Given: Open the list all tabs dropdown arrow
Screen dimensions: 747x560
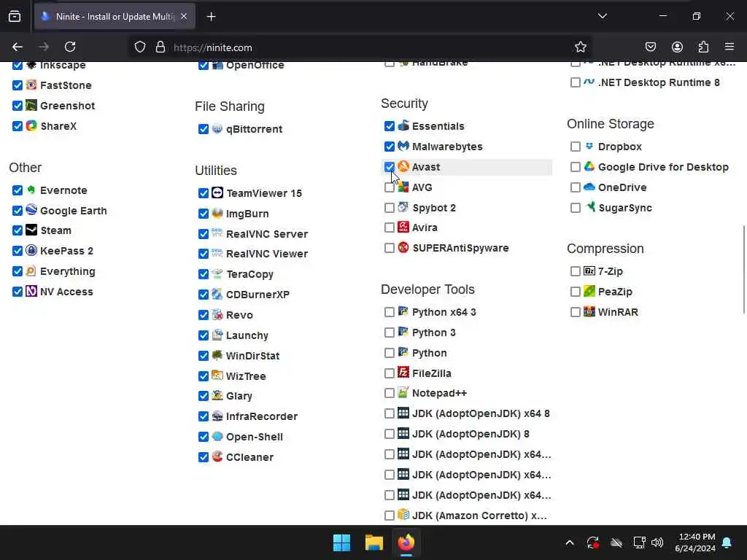Looking at the screenshot, I should coord(602,16).
